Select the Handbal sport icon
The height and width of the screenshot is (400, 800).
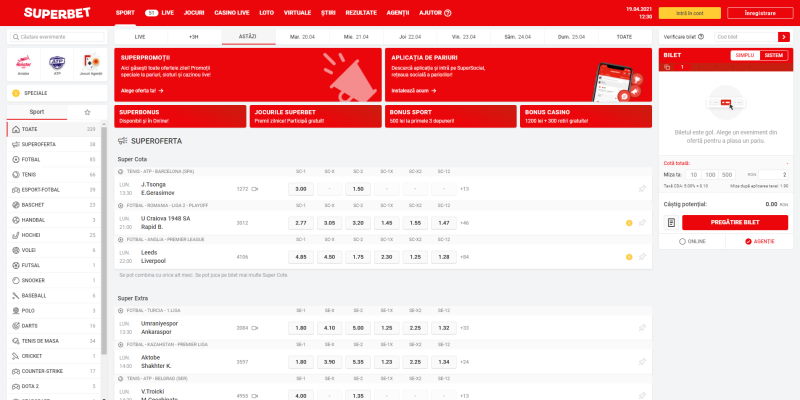(x=16, y=220)
